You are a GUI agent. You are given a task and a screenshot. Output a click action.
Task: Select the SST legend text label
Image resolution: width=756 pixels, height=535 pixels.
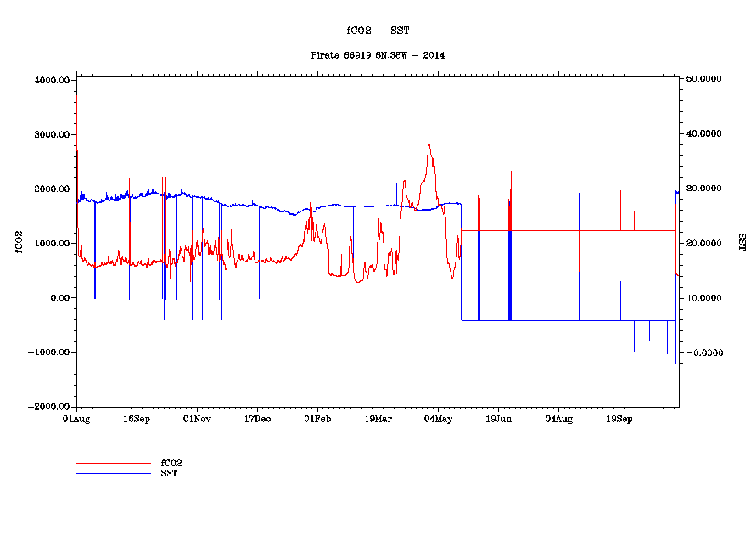tap(169, 473)
